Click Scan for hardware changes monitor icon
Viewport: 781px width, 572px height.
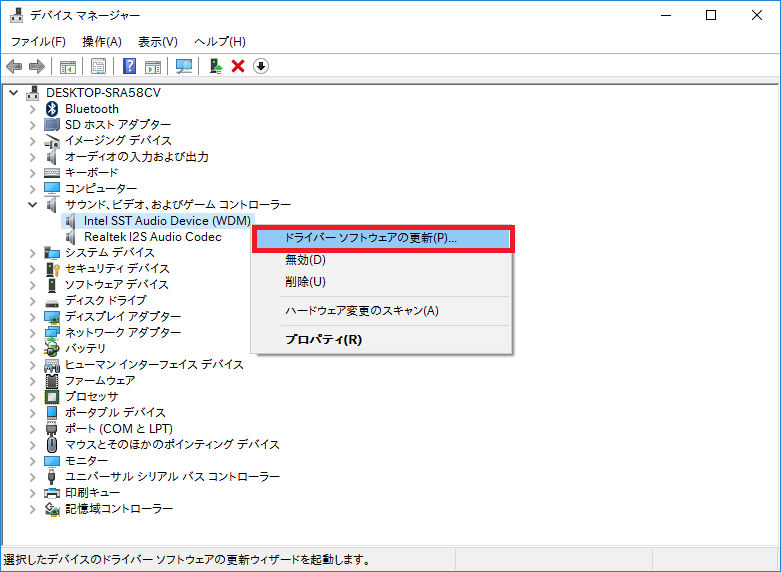coord(184,66)
